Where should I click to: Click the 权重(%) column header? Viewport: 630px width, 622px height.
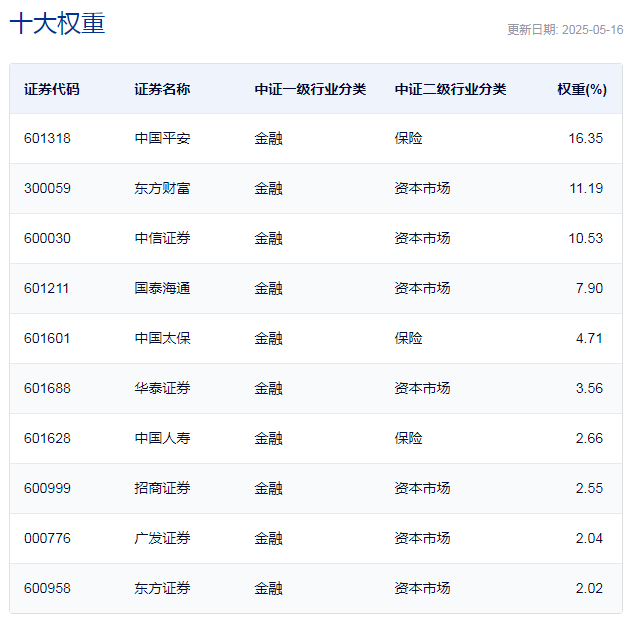(x=582, y=89)
